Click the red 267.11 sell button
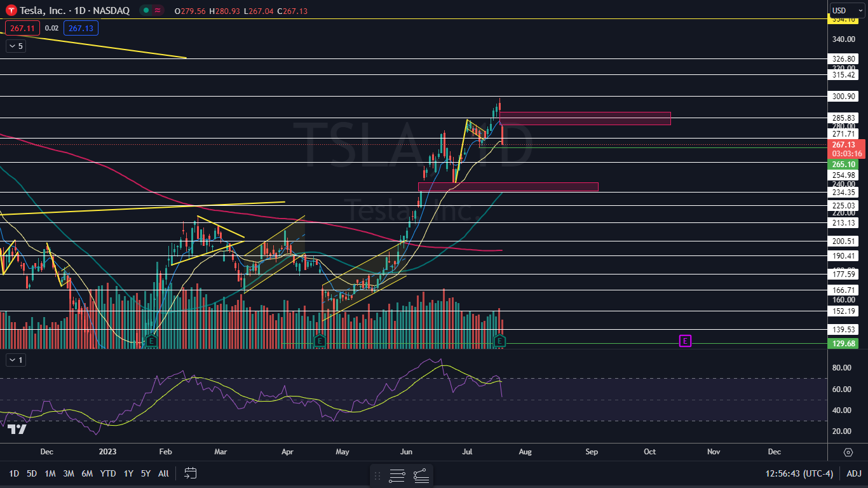Viewport: 868px width, 488px height. coord(22,28)
